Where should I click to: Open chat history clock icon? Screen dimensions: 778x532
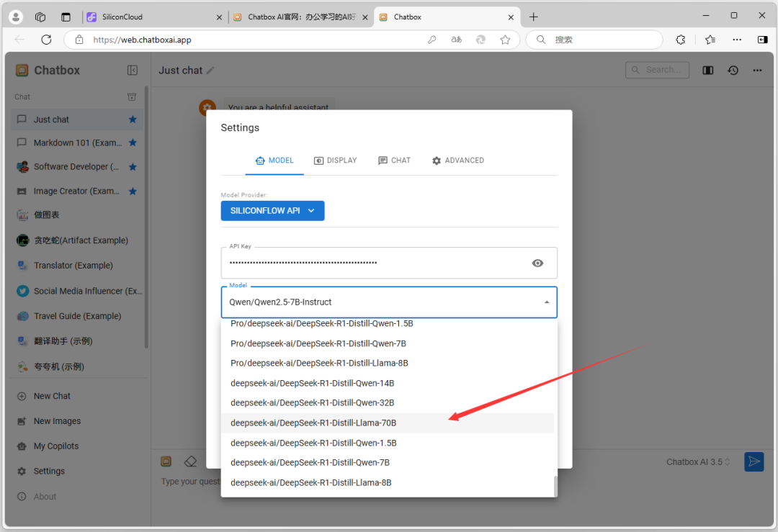click(733, 71)
